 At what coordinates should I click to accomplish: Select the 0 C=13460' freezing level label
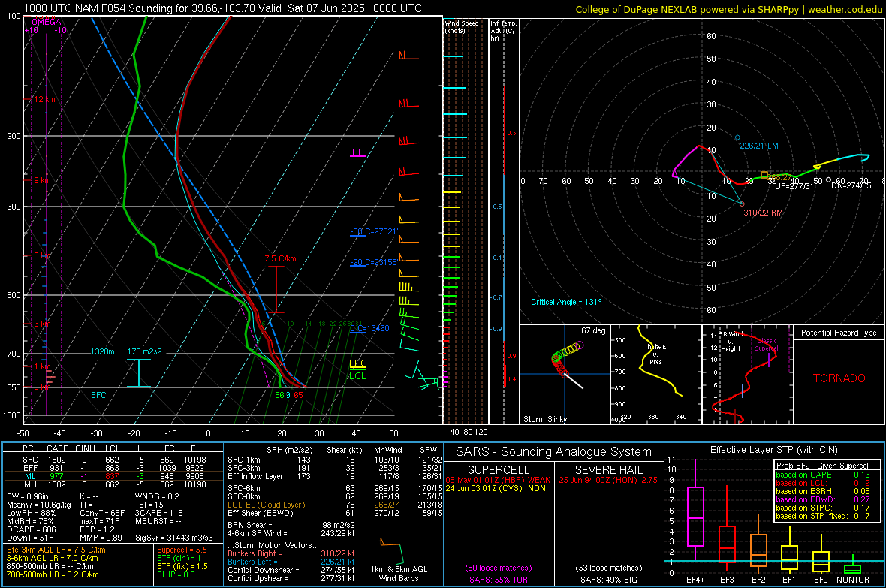coord(370,328)
